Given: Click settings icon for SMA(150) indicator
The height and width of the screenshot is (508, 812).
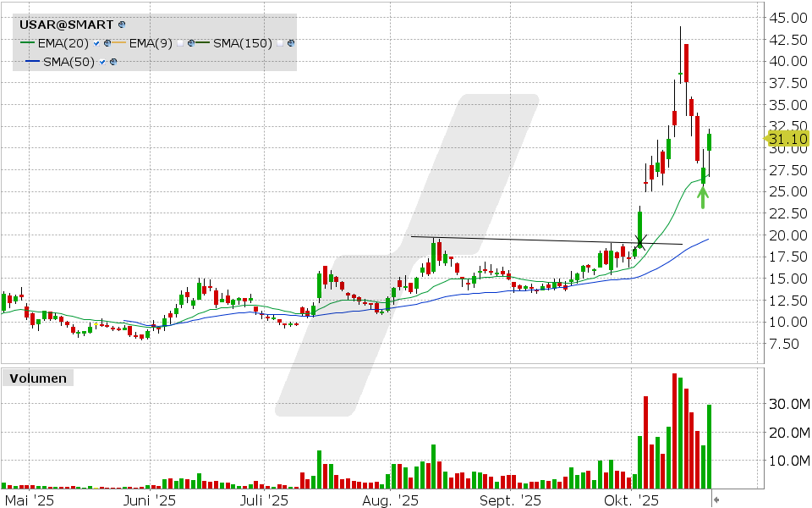Looking at the screenshot, I should pos(292,43).
